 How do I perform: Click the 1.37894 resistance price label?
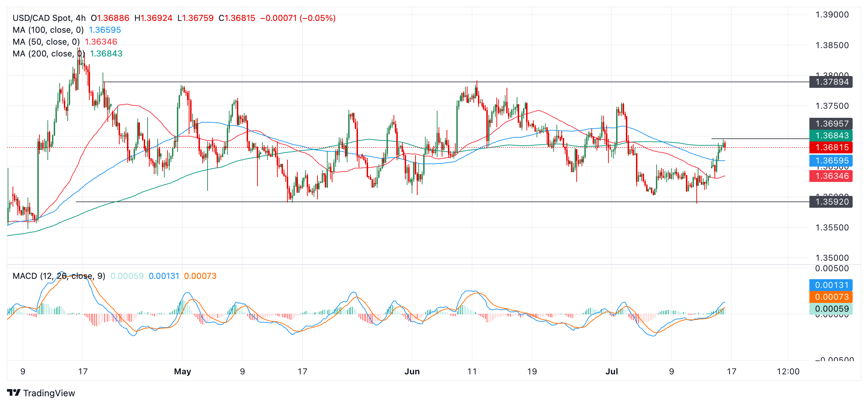(x=831, y=82)
